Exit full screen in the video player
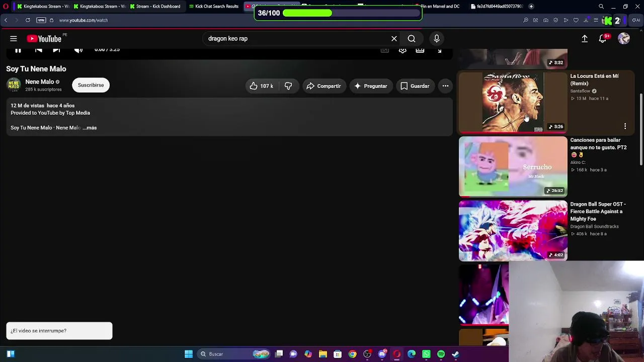 (439, 50)
